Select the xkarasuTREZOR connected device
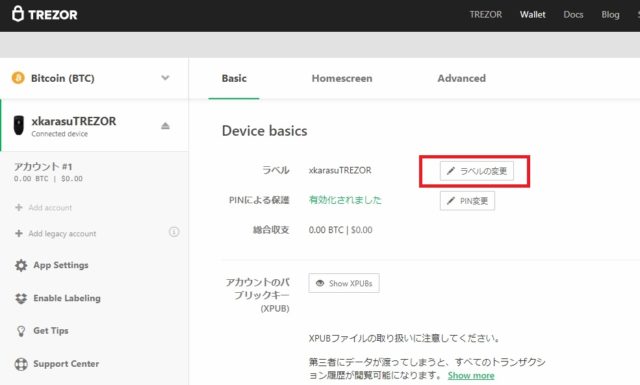 pos(94,125)
